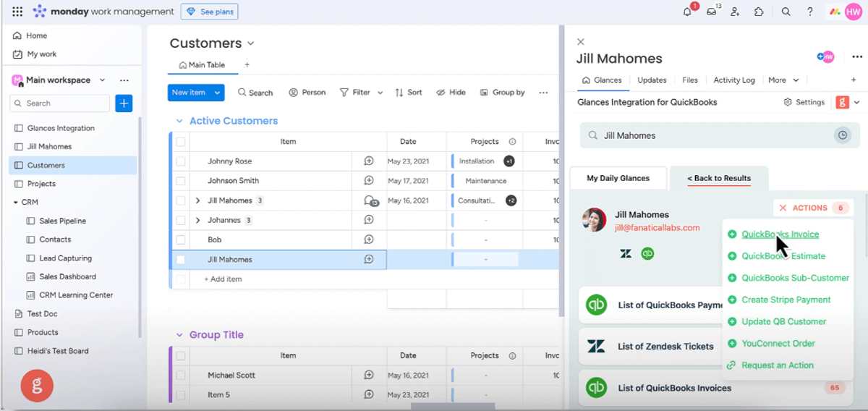Image resolution: width=868 pixels, height=411 pixels.
Task: Click the sidebar Search input field
Action: coord(60,103)
